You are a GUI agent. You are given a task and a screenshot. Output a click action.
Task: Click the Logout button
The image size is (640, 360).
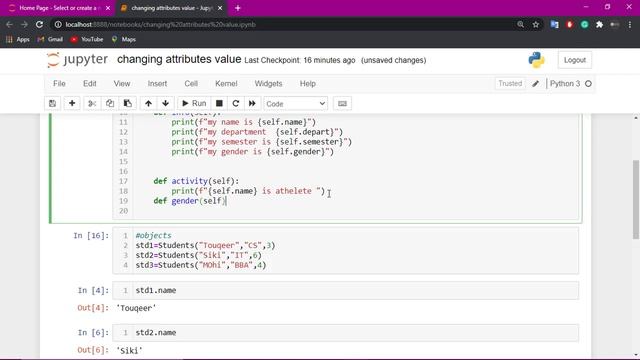point(575,60)
